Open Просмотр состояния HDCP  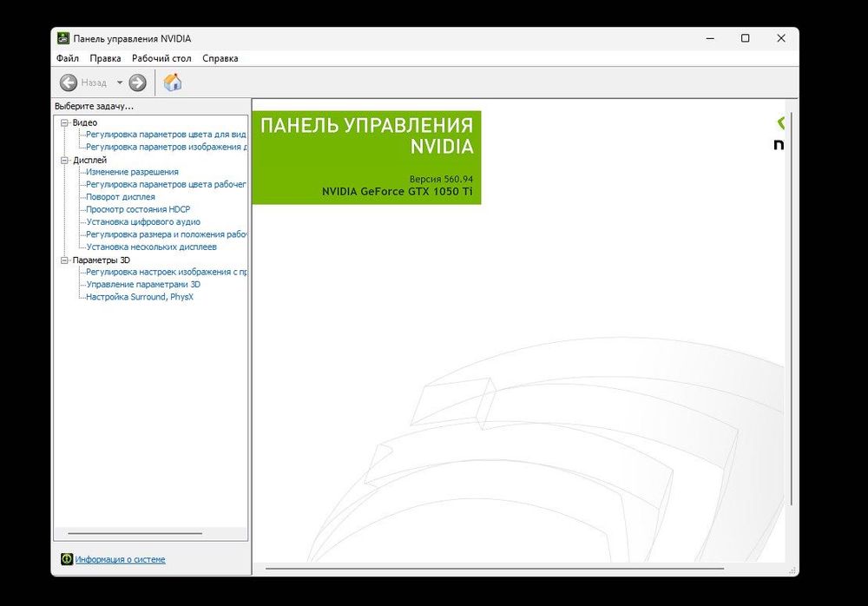(138, 209)
